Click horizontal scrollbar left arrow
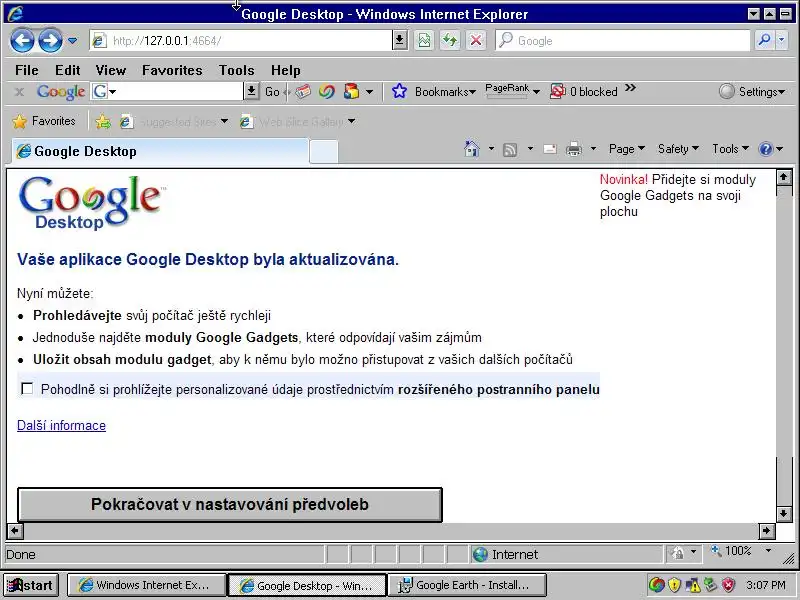The height and width of the screenshot is (600, 800). coord(15,531)
